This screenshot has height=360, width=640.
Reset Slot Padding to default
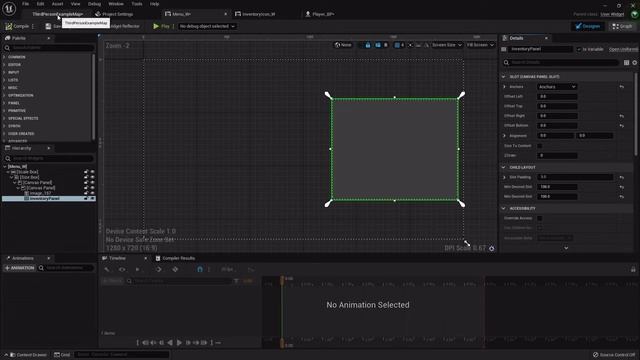pyautogui.click(x=622, y=177)
